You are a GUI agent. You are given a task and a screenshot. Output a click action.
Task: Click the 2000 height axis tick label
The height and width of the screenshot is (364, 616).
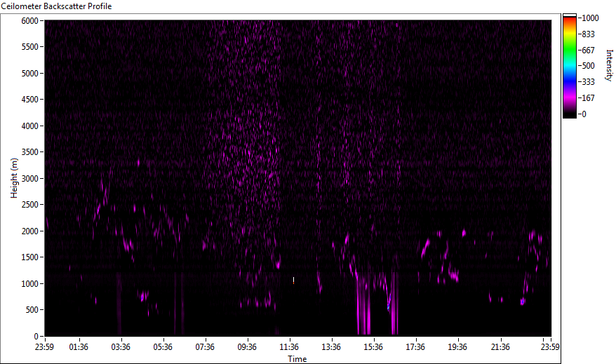click(30, 231)
